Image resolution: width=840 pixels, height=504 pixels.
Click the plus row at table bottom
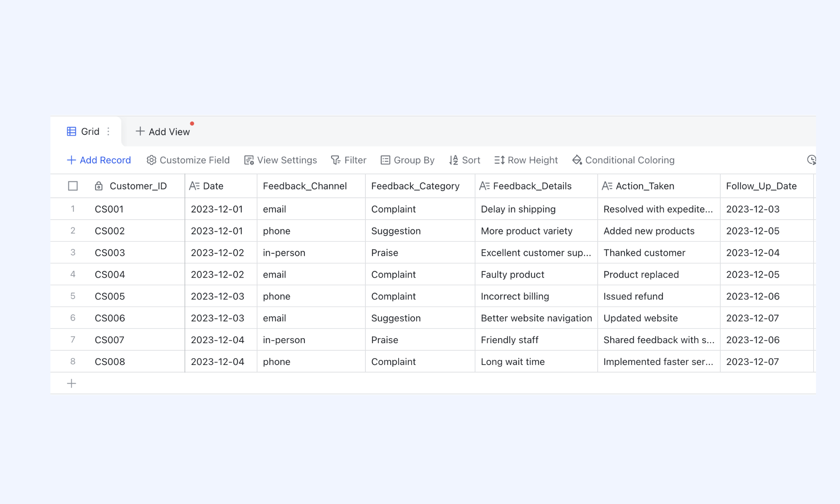point(71,383)
